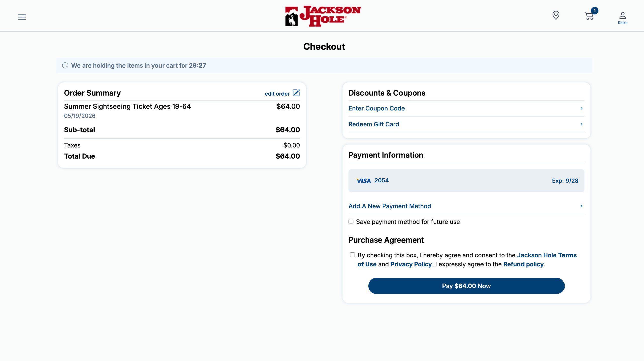The image size is (644, 361).
Task: Click the Purchase Agreement heading
Action: 386,240
